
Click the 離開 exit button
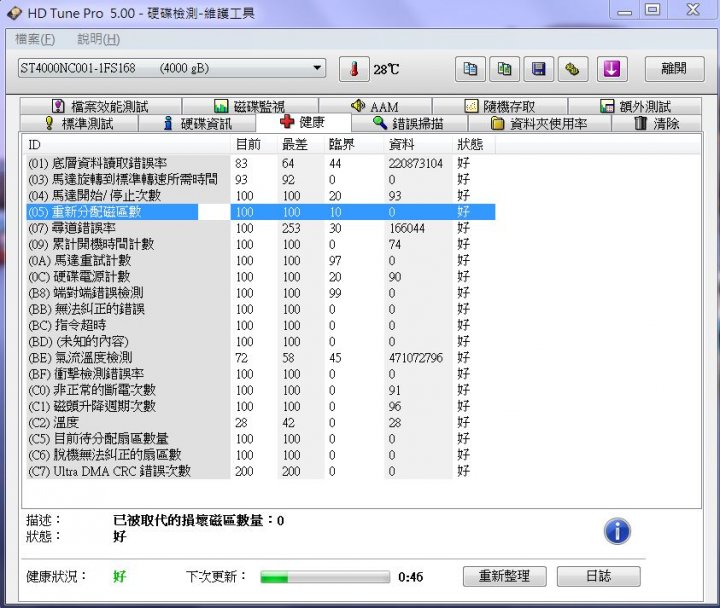[674, 69]
